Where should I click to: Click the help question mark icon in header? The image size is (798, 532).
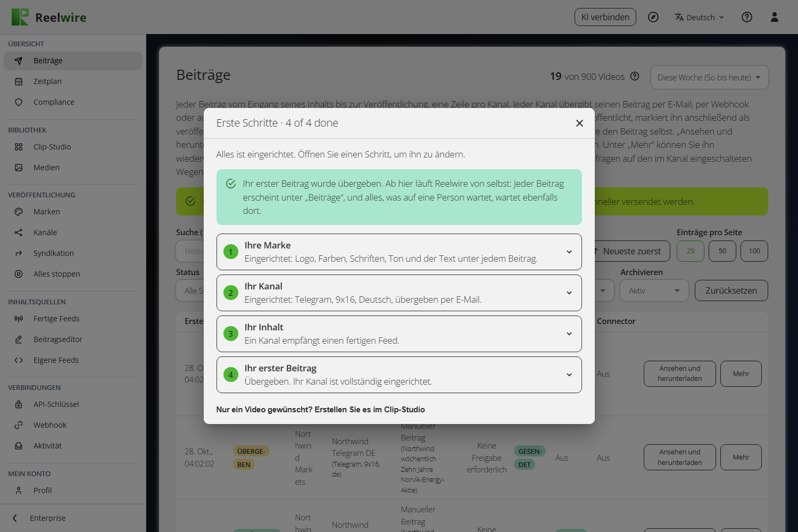(x=747, y=17)
